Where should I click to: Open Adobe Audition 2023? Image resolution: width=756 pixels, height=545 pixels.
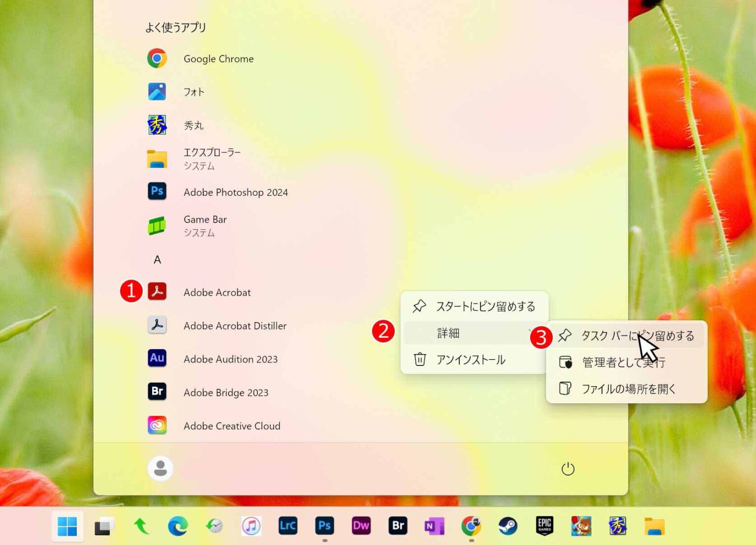tap(231, 359)
